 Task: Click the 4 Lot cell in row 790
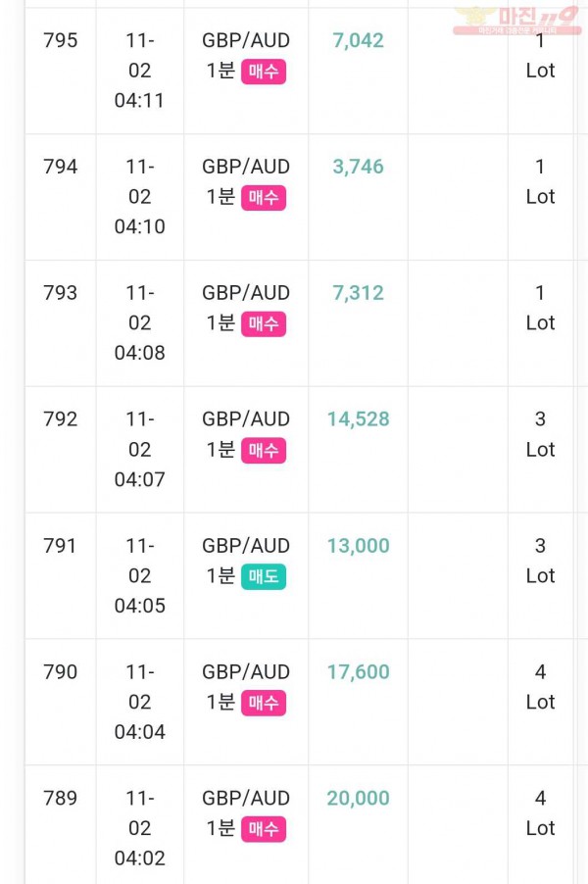pyautogui.click(x=540, y=687)
